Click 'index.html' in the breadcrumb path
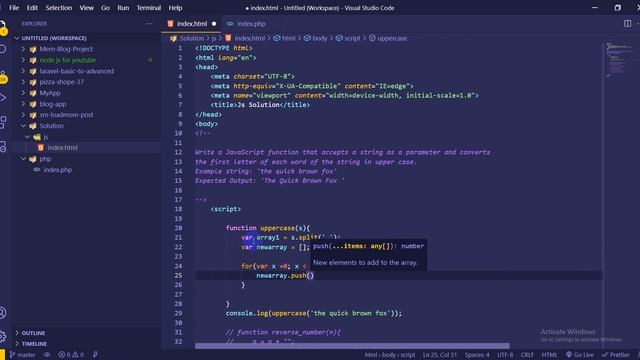The image size is (640, 360). coord(250,38)
